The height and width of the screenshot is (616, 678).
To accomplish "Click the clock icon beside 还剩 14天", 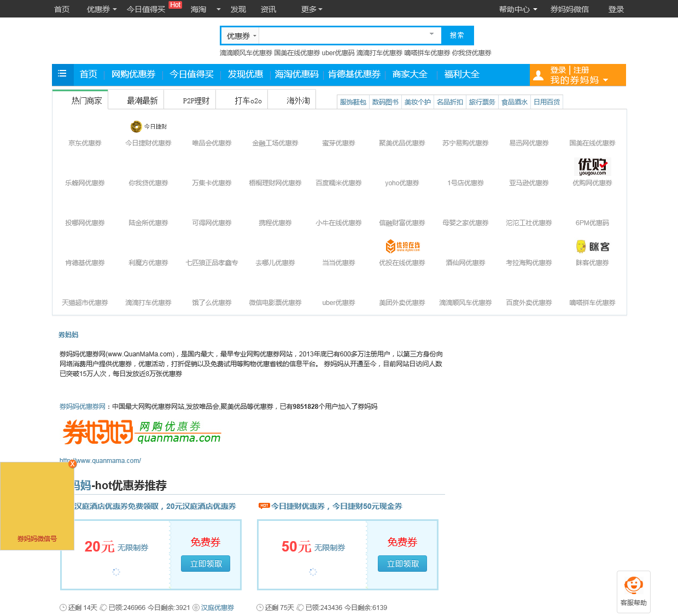I will tap(63, 608).
